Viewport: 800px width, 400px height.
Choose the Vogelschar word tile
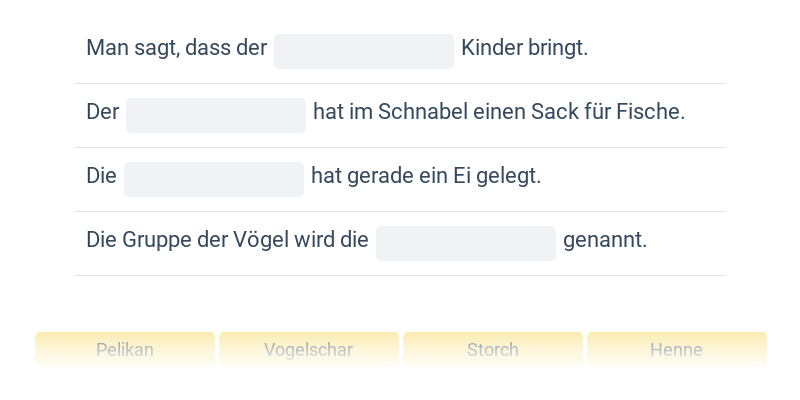click(309, 350)
